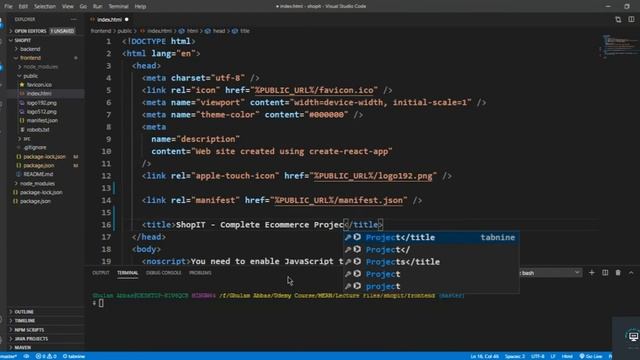Open logo192.png from the explorer
Viewport: 640px width, 360px height.
[x=42, y=103]
